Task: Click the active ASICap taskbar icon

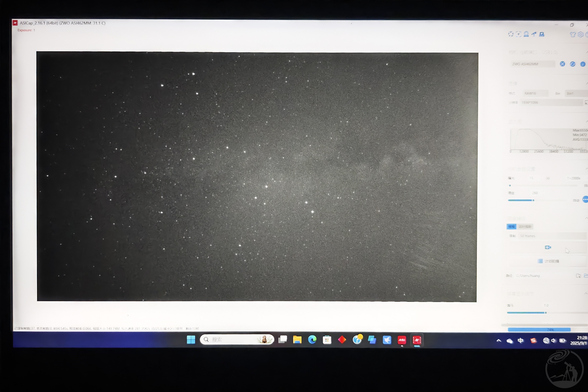Action: [x=417, y=340]
